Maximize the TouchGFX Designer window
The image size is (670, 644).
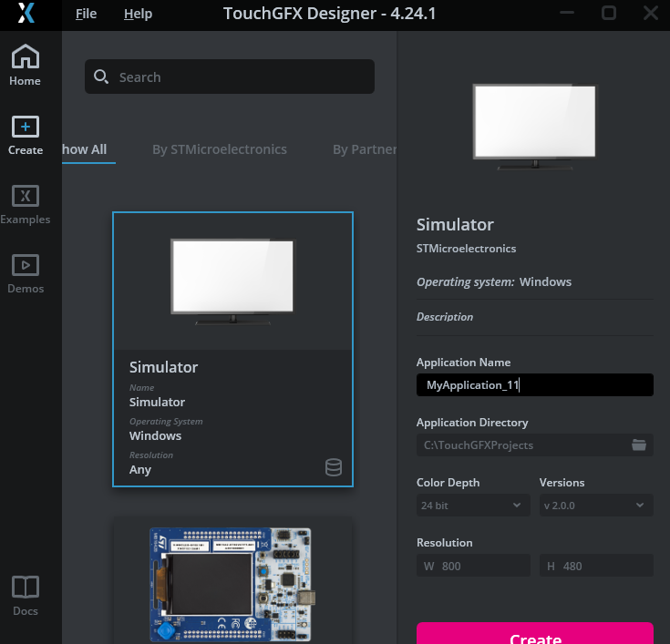tap(609, 13)
